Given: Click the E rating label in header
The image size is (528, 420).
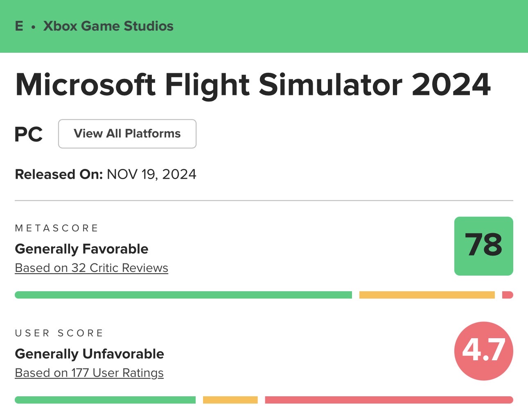Looking at the screenshot, I should pyautogui.click(x=19, y=26).
